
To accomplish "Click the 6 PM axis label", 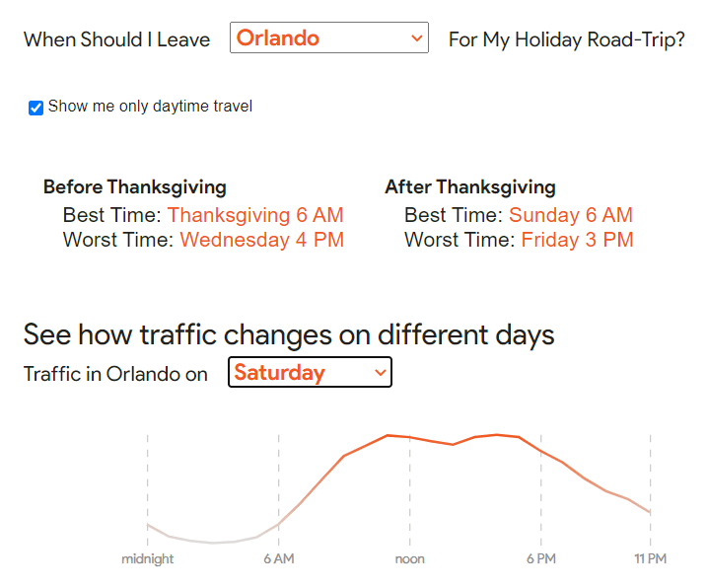I will pos(541,559).
